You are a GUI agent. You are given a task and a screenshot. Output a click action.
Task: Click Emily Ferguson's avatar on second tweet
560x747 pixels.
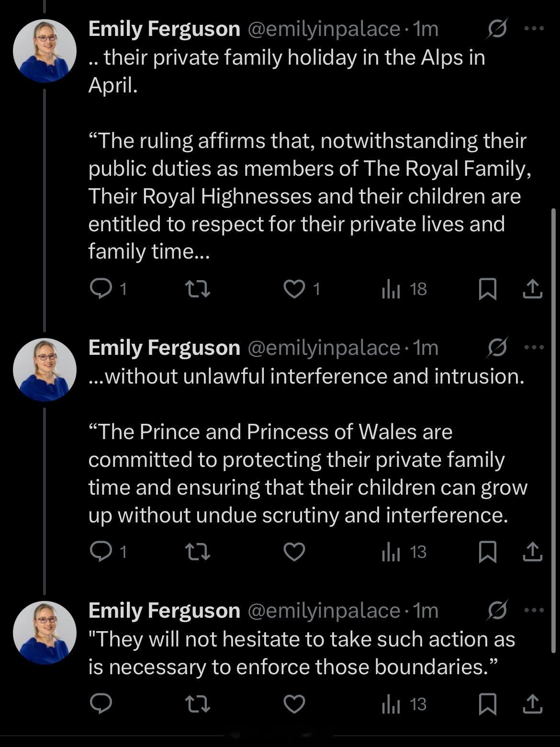pos(45,370)
